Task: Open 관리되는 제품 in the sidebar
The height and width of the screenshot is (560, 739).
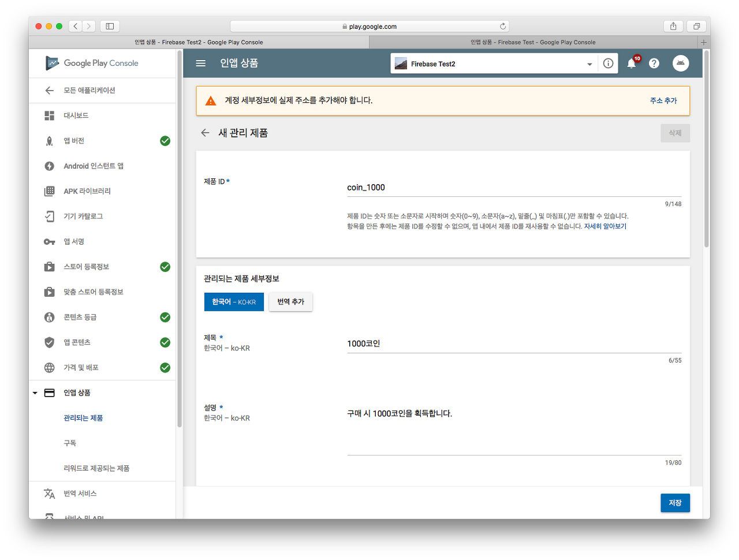Action: pyautogui.click(x=83, y=418)
